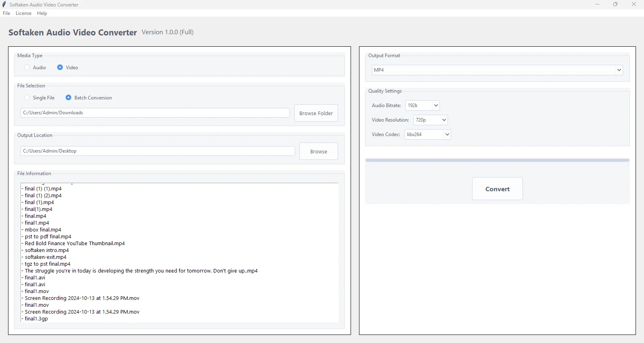The width and height of the screenshot is (644, 343).
Task: Open the License menu
Action: click(x=23, y=13)
